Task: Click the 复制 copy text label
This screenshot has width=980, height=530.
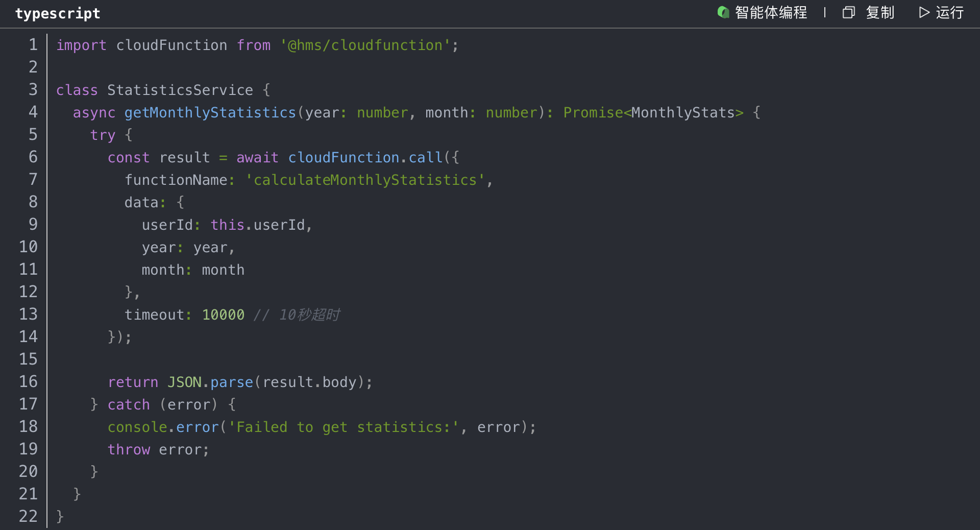Action: (x=880, y=12)
